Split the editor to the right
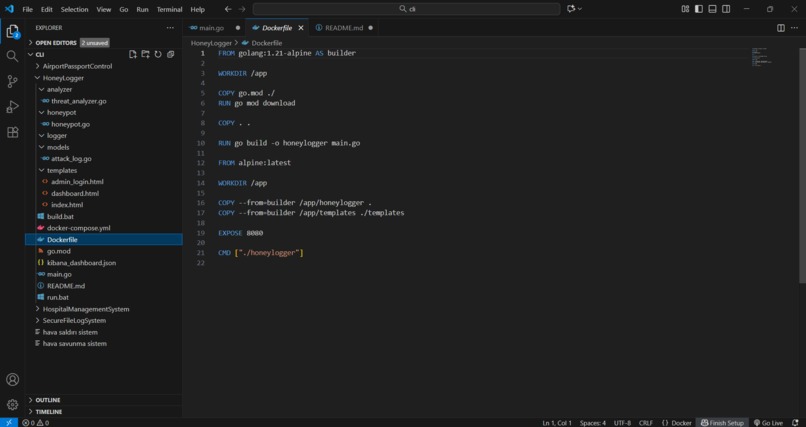Image resolution: width=806 pixels, height=427 pixels. [781, 28]
